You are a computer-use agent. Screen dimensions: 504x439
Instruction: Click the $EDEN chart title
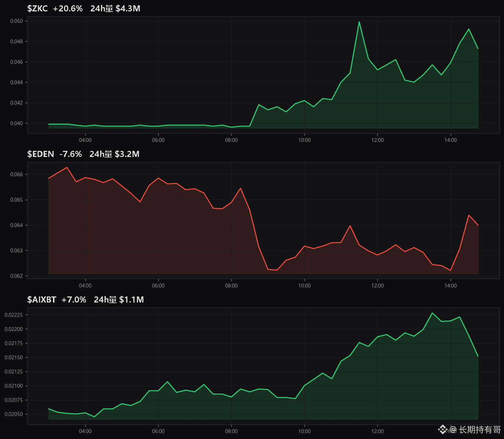pyautogui.click(x=41, y=154)
